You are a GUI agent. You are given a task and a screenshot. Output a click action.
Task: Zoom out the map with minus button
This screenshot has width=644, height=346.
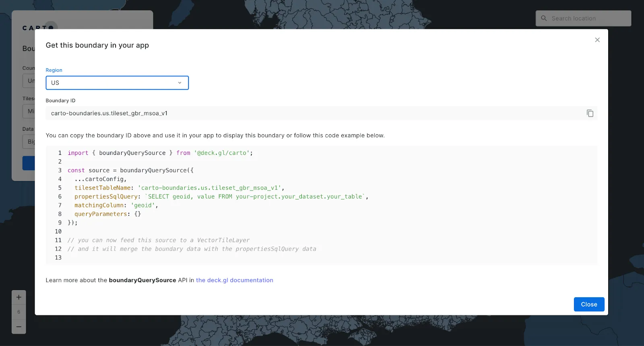19,327
